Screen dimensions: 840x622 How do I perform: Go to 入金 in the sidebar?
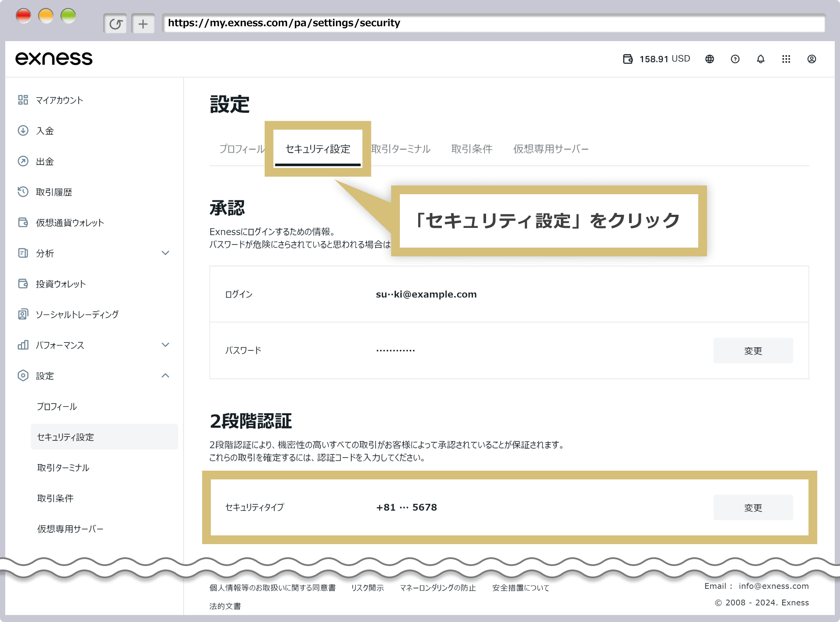click(45, 131)
